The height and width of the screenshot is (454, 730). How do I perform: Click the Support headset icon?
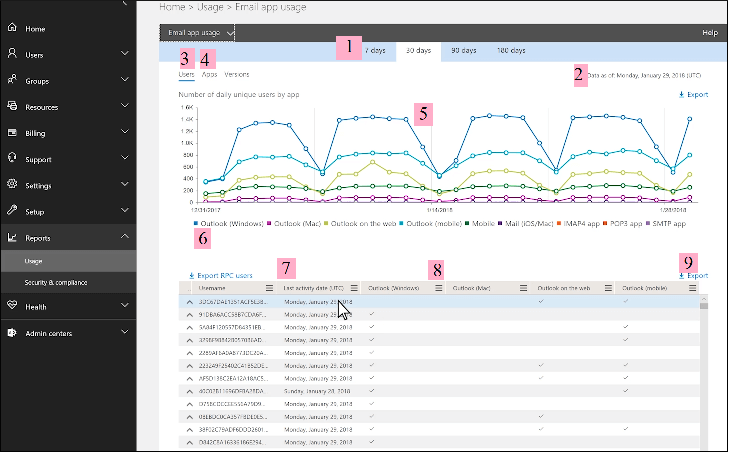pyautogui.click(x=12, y=158)
